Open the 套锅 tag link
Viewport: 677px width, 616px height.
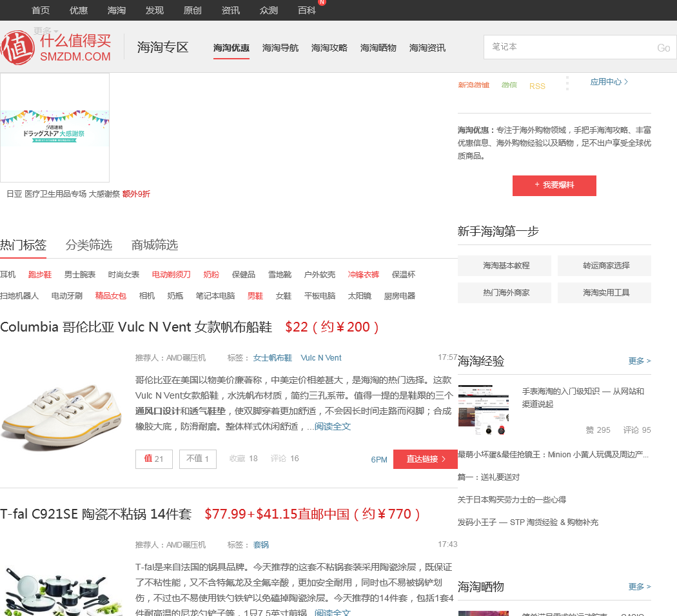coord(260,544)
